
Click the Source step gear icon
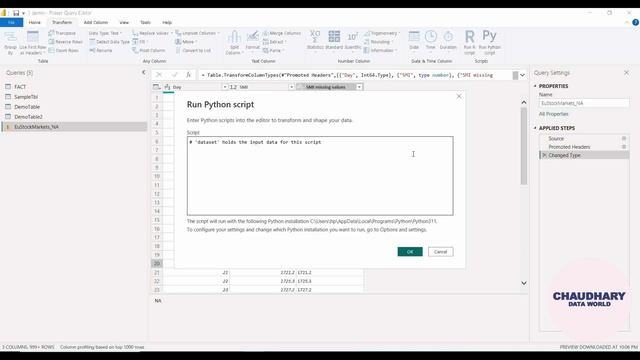[x=624, y=138]
